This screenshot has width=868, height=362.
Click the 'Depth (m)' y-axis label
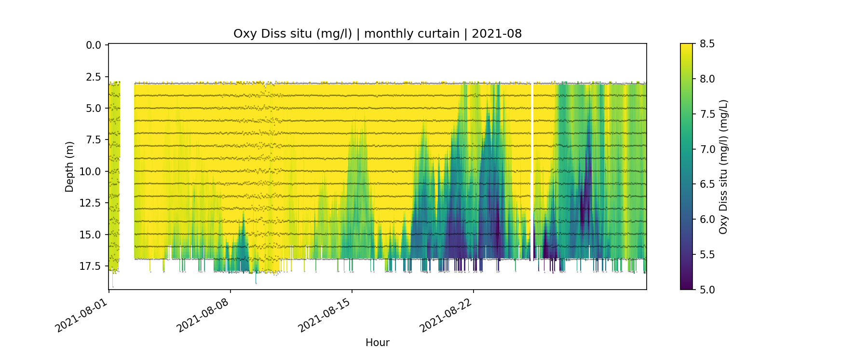click(69, 167)
